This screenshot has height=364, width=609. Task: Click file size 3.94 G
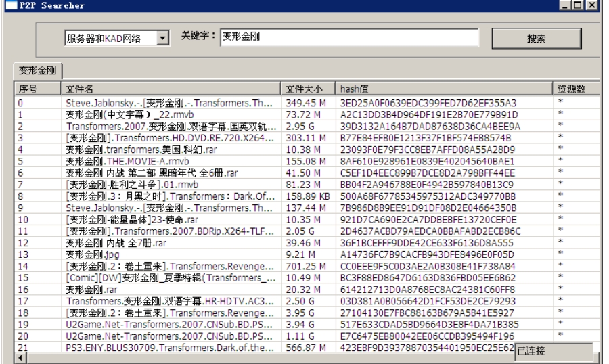(x=300, y=324)
